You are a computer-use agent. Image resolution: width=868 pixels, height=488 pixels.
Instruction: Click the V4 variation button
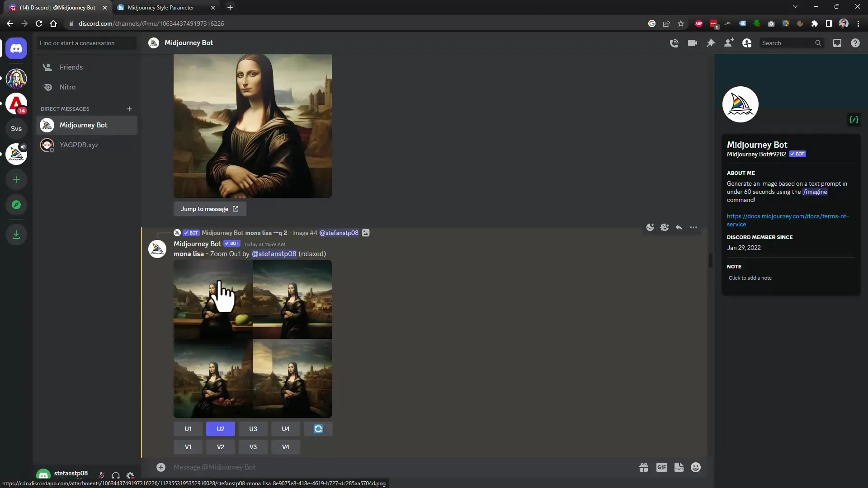[286, 447]
